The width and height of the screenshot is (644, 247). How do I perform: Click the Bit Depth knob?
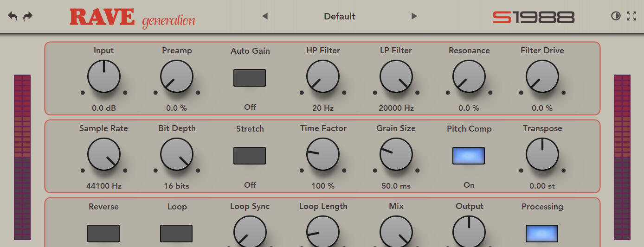(x=177, y=154)
